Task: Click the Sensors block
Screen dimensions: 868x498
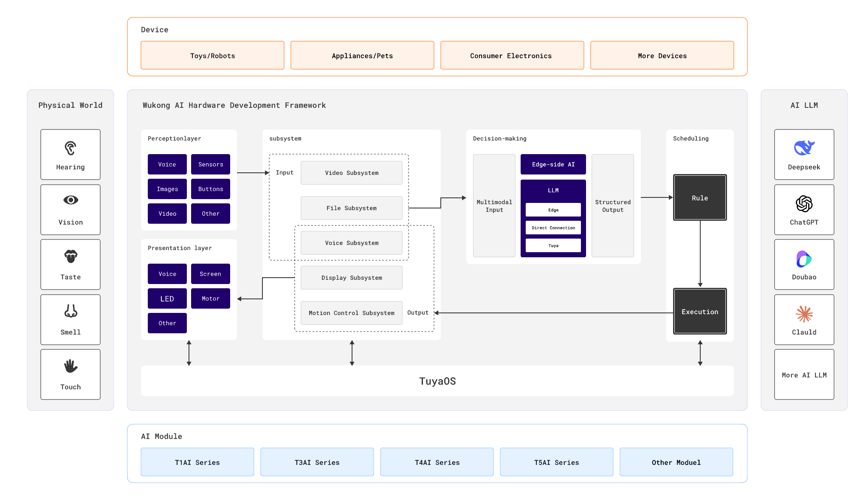Action: coord(211,164)
